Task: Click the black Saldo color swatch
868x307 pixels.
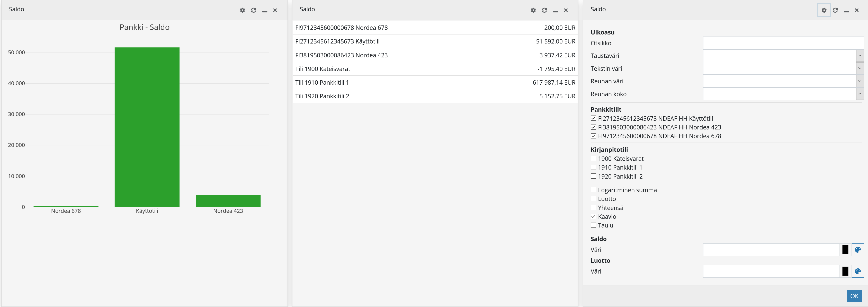Action: [x=845, y=250]
